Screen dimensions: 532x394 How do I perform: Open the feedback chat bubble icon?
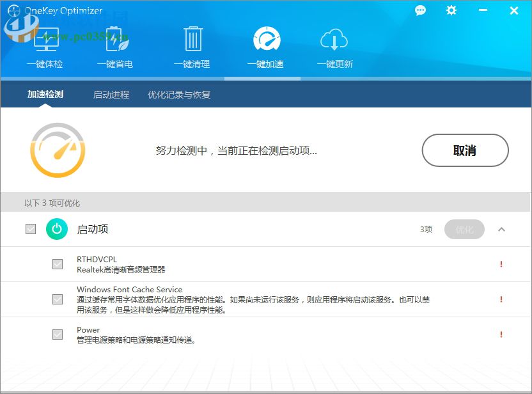pos(420,11)
